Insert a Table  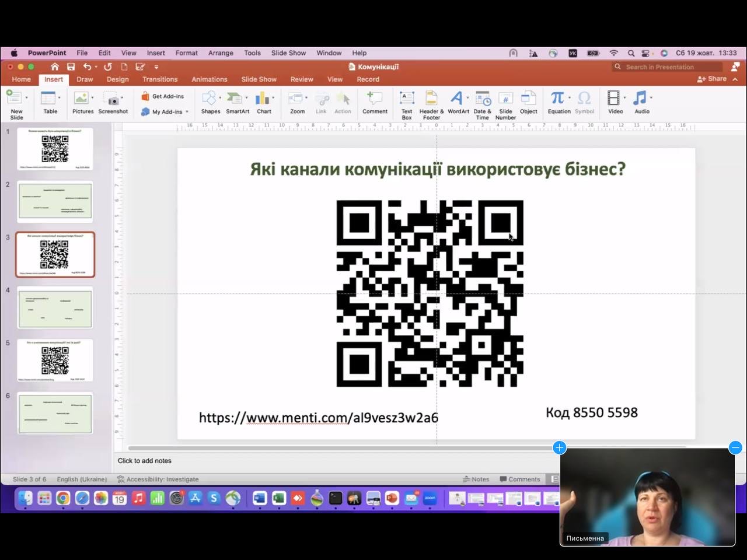point(50,103)
